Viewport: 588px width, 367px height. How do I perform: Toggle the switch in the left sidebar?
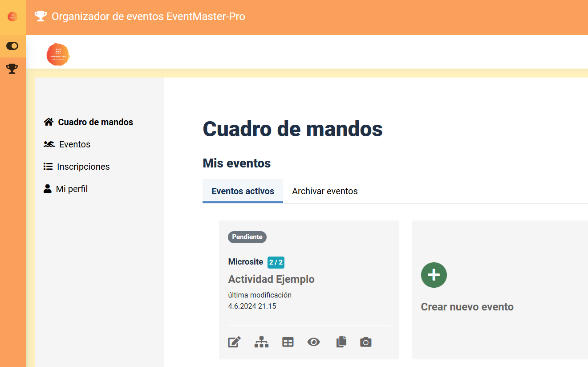12,46
